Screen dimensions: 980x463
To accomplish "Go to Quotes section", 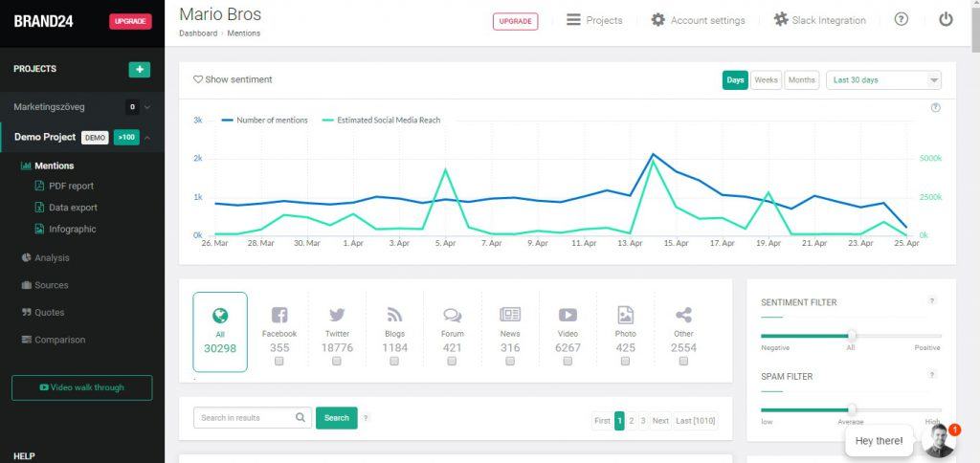I will [42, 313].
